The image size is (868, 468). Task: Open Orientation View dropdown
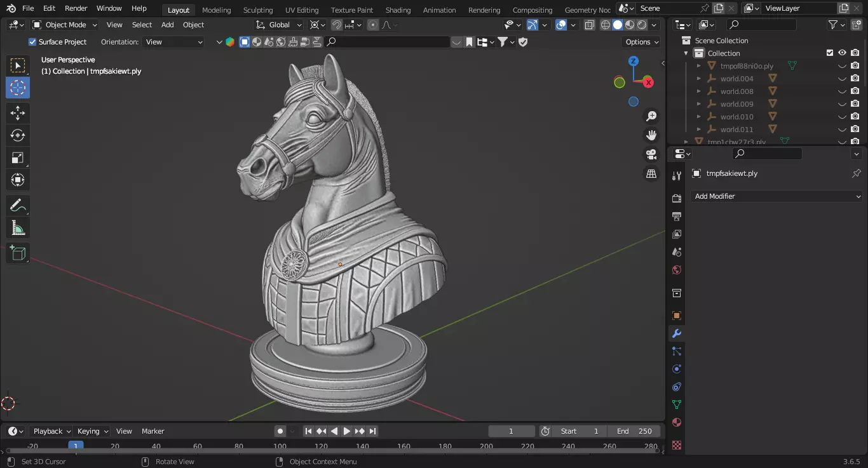tap(173, 42)
